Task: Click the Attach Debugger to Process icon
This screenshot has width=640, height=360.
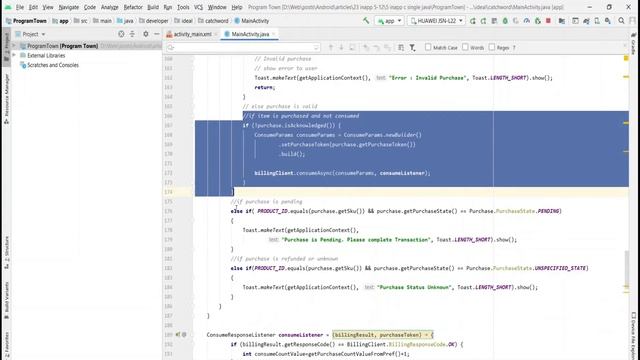Action: pyautogui.click(x=538, y=20)
